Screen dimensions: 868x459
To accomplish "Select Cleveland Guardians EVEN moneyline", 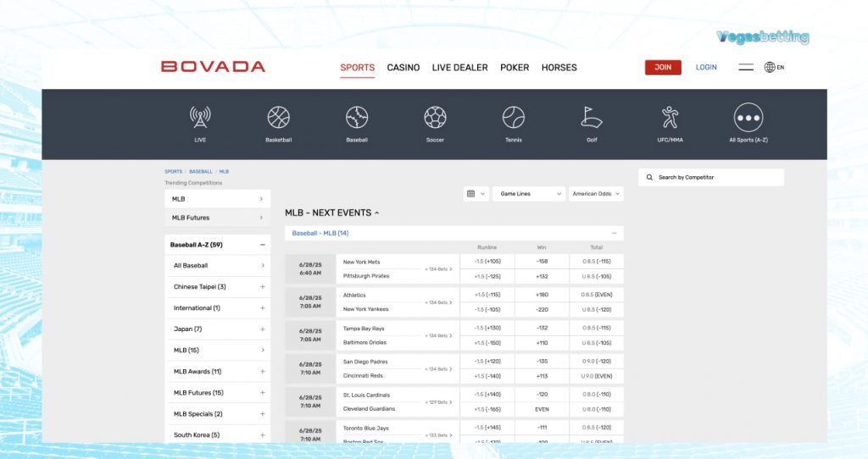I will click(x=542, y=409).
